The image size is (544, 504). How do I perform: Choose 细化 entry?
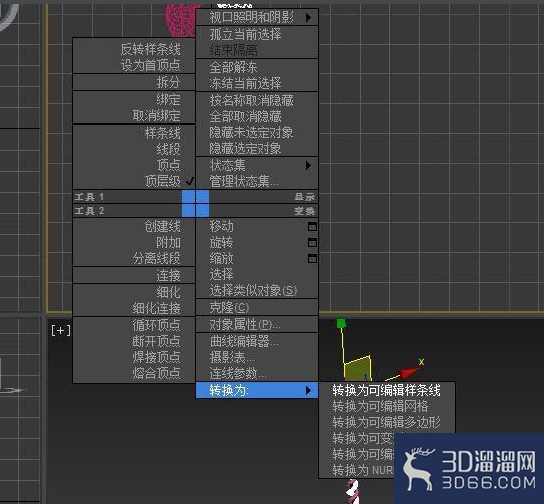tap(134, 292)
